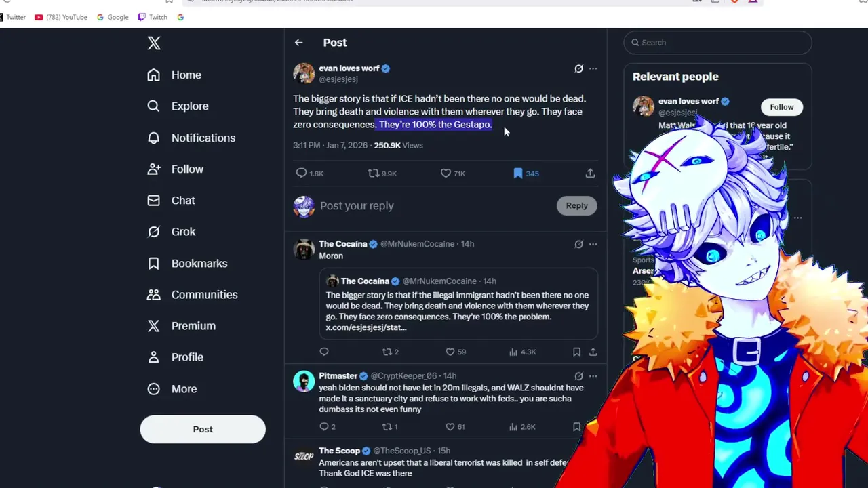This screenshot has height=488, width=868.
Task: Follow evan loves worf in Relevant people
Action: tap(781, 107)
